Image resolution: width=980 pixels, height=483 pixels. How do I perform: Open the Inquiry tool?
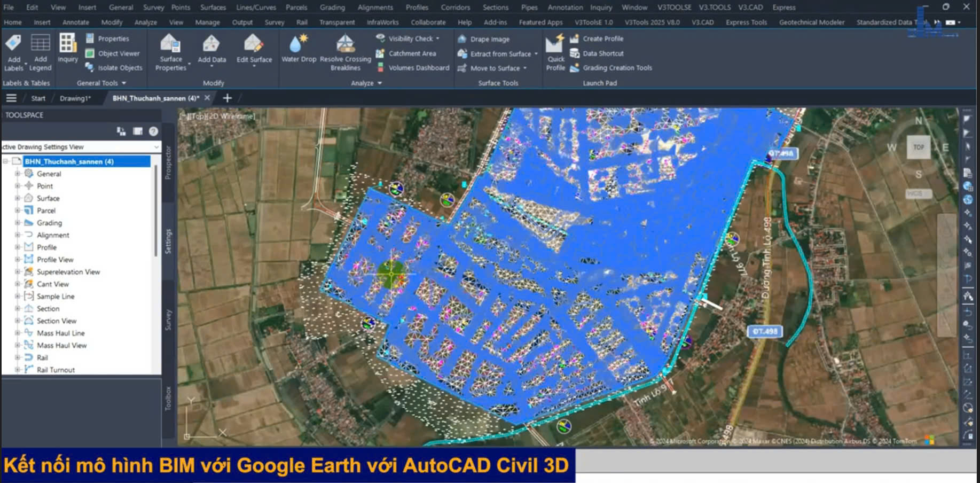coord(68,48)
